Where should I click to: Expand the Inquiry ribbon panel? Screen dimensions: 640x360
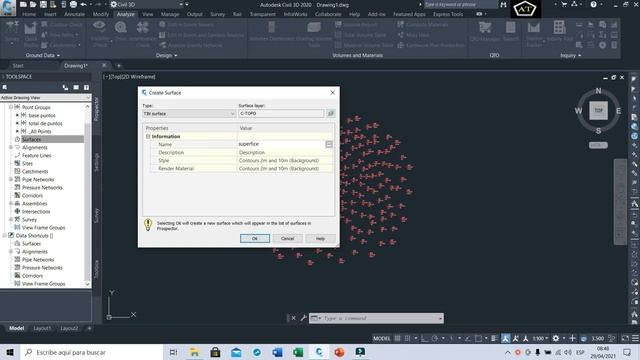(x=571, y=55)
